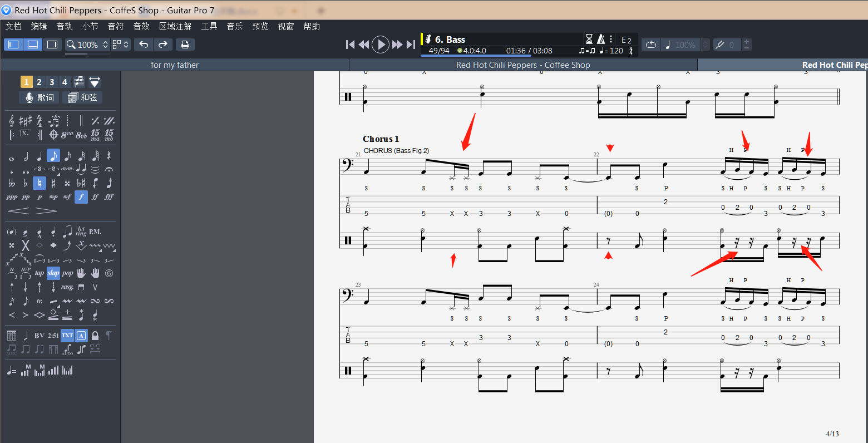Toggle the slap technique button
Viewport: 868px width, 443px height.
53,273
